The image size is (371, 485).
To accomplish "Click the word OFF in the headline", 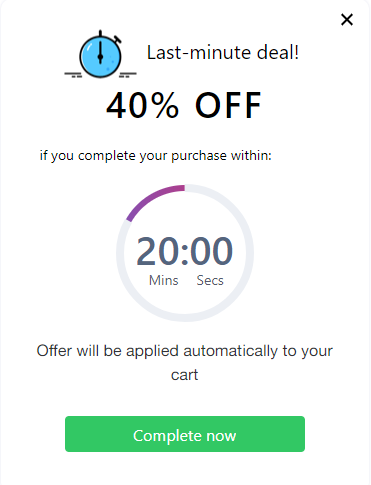I will [x=228, y=105].
